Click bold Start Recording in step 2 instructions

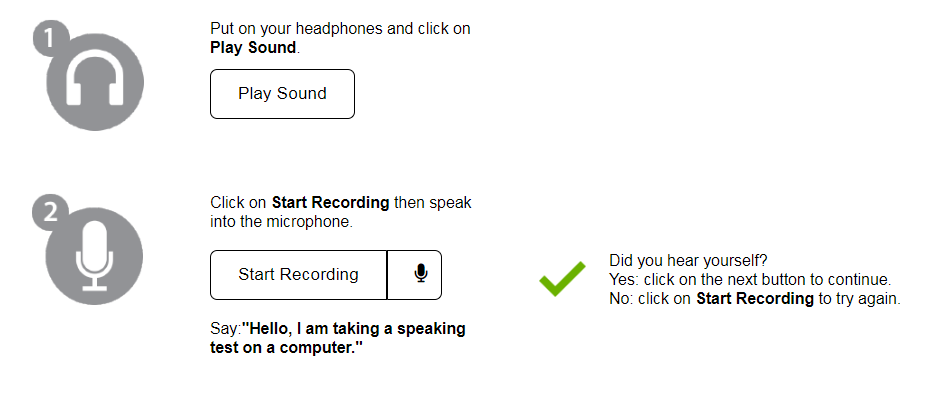pyautogui.click(x=330, y=203)
